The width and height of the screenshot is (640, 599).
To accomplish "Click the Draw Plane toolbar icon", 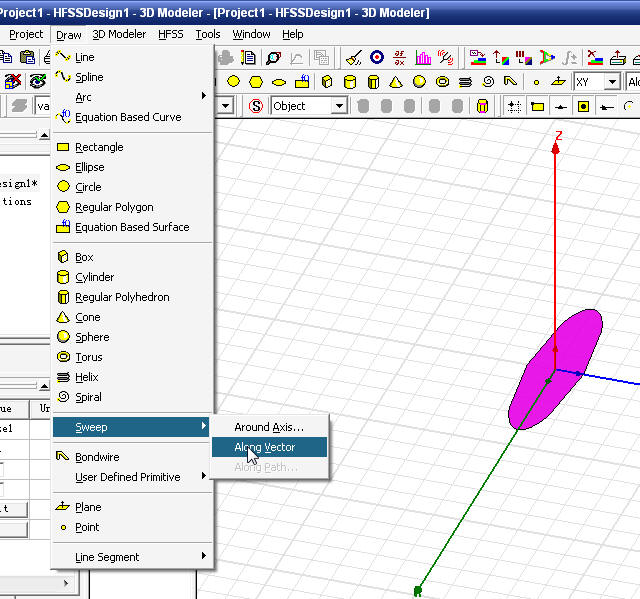I will click(558, 82).
